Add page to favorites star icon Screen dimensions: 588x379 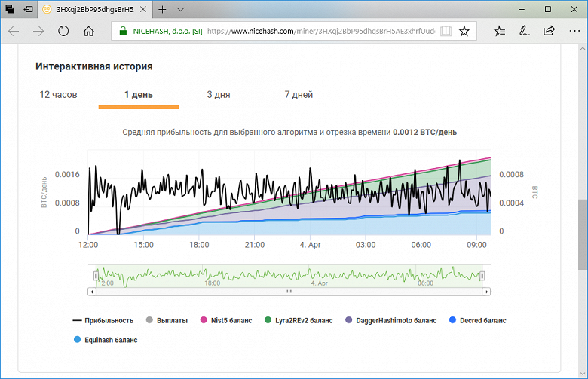click(x=464, y=31)
